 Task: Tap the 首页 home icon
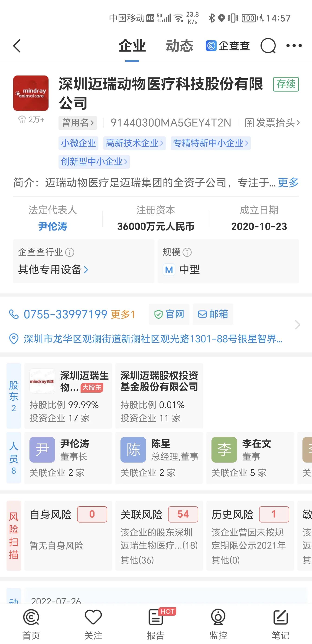coord(31,618)
